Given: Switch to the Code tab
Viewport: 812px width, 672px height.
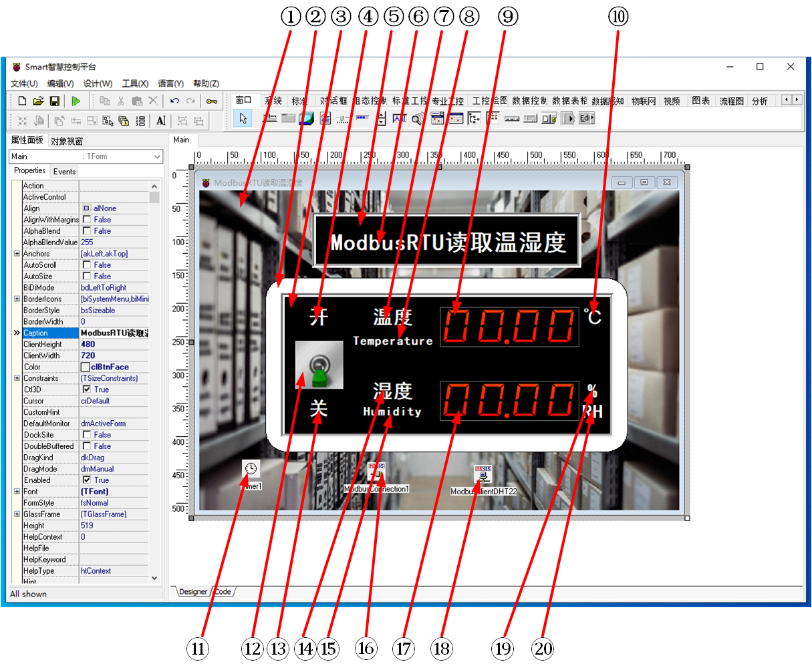Looking at the screenshot, I should pos(223,592).
